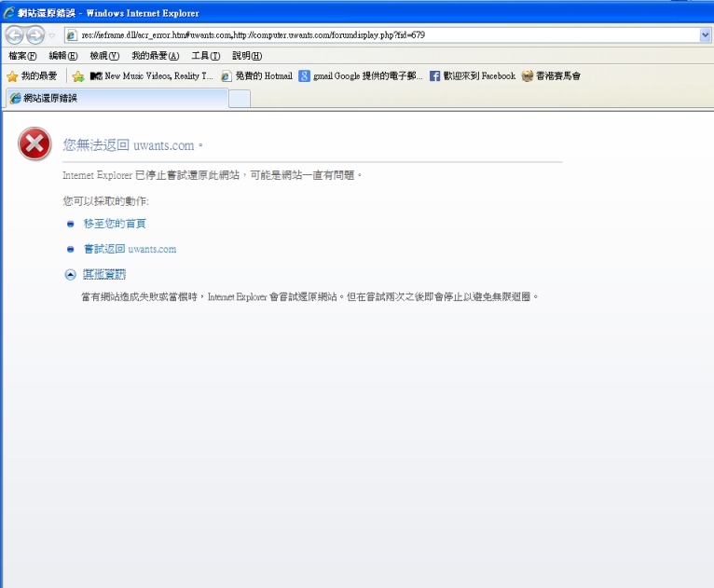The image size is (714, 588).
Task: Click the browser Forward arrow button
Action: click(35, 35)
